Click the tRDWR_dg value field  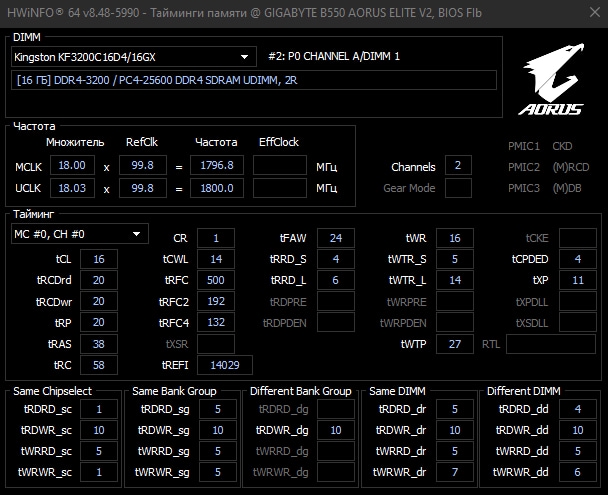point(336,430)
